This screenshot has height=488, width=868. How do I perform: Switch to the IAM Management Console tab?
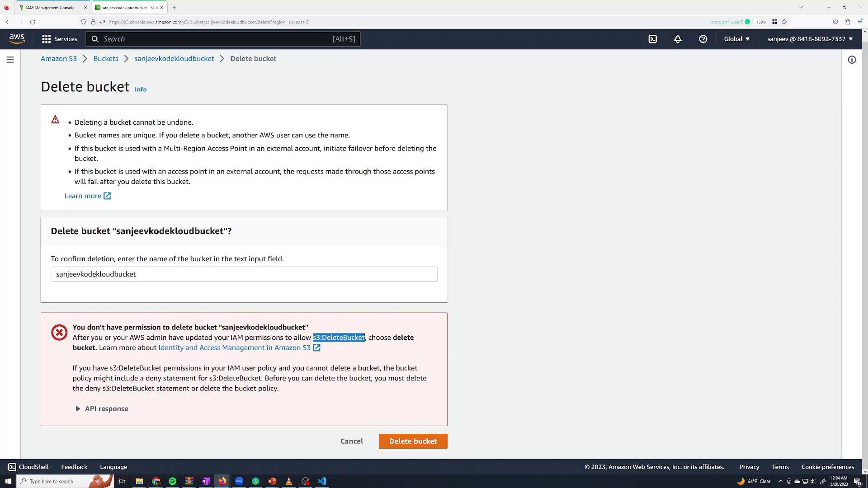50,8
